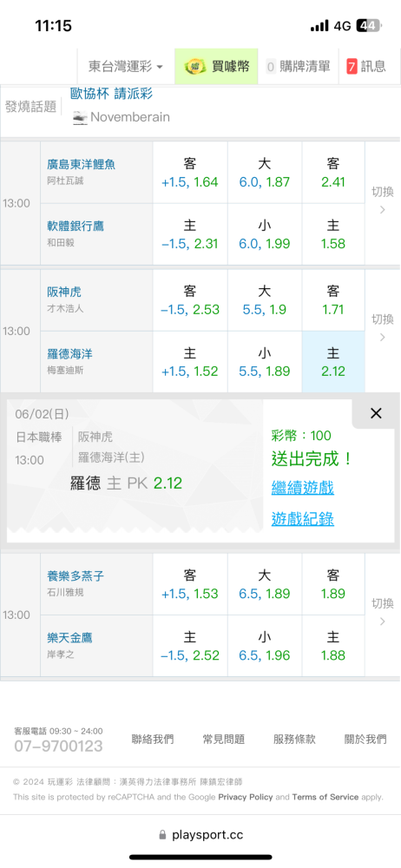Image resolution: width=401 pixels, height=868 pixels.
Task: Open the 購牌清單 cart tab
Action: tap(299, 67)
